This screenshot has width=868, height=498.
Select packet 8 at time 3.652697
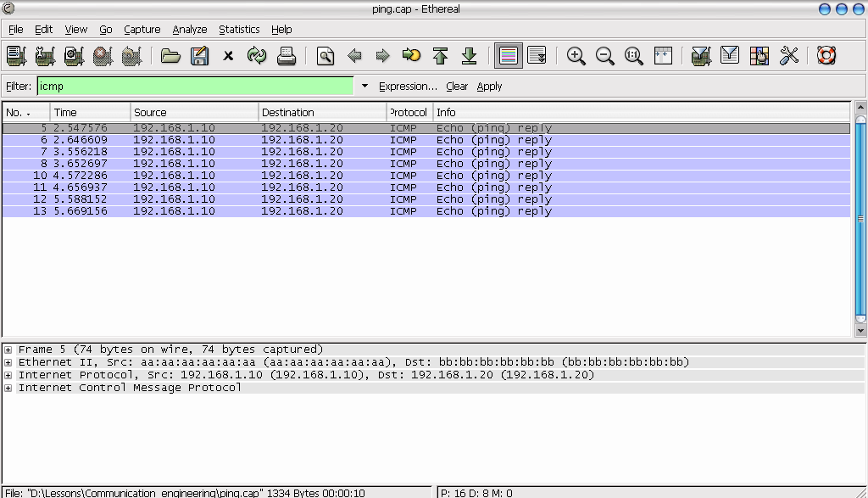(x=426, y=164)
